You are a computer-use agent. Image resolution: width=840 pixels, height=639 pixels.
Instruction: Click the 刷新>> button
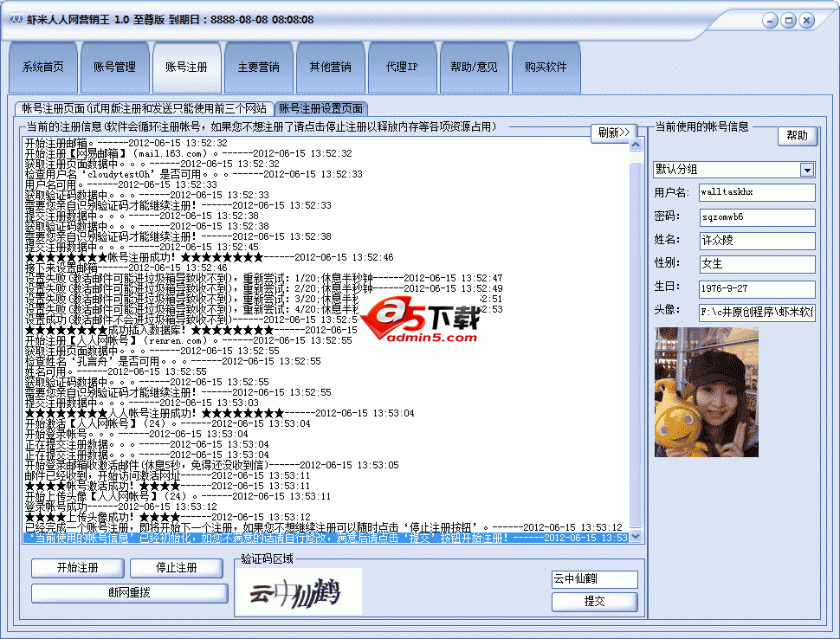tap(614, 132)
